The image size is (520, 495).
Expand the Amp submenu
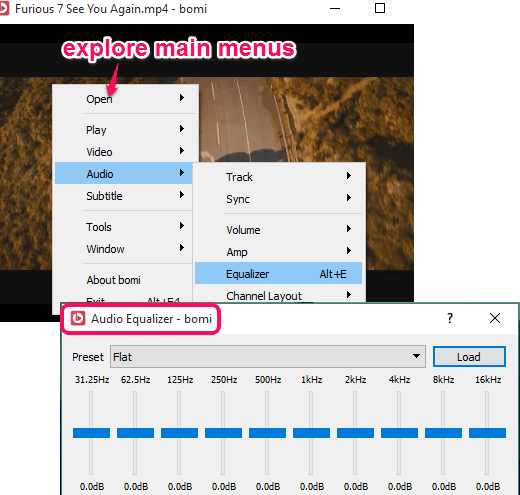click(279, 252)
